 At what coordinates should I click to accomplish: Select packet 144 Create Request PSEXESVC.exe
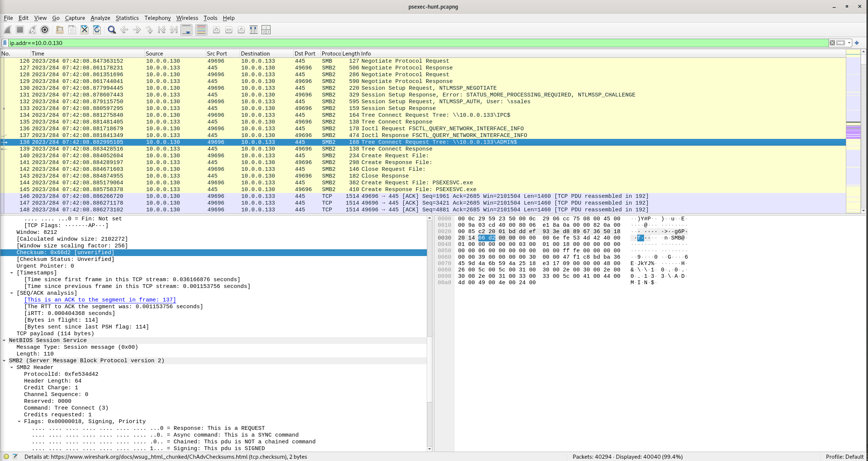tap(423, 183)
